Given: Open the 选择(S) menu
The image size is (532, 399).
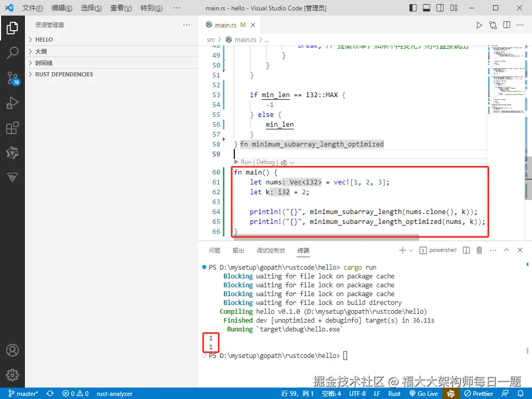Looking at the screenshot, I should pos(91,8).
